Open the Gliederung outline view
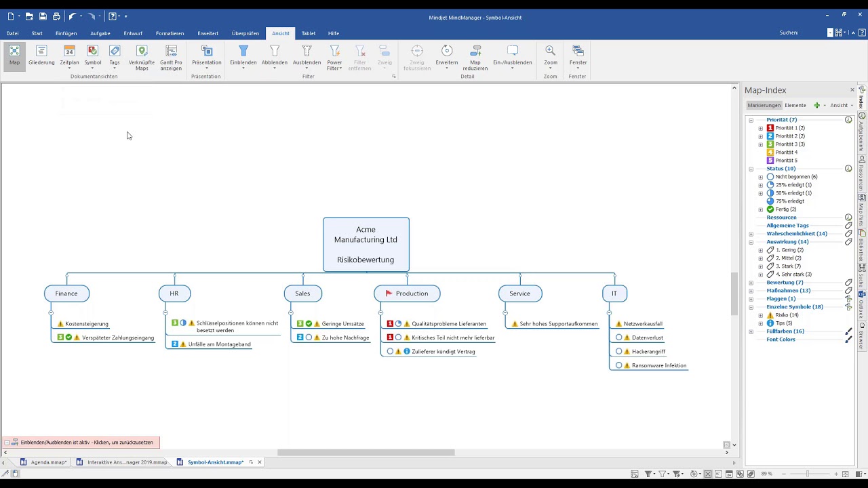The height and width of the screenshot is (488, 868). click(x=41, y=56)
